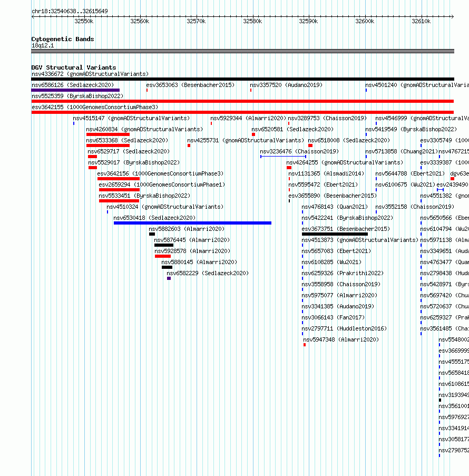Click nsv4264255 (gnomADStructuralVariants) label
This screenshot has height=476, width=469.
345,163
